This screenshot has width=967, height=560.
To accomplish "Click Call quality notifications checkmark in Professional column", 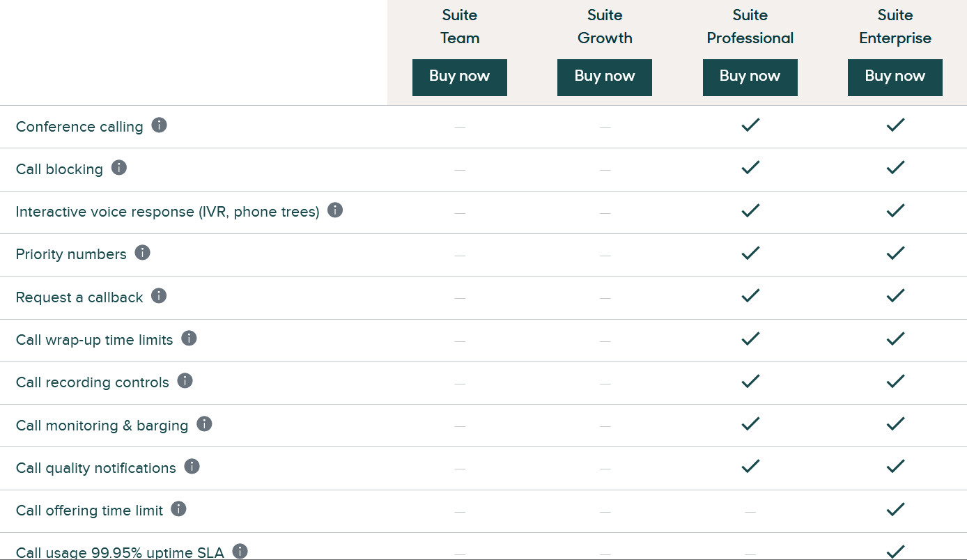I will click(x=750, y=467).
